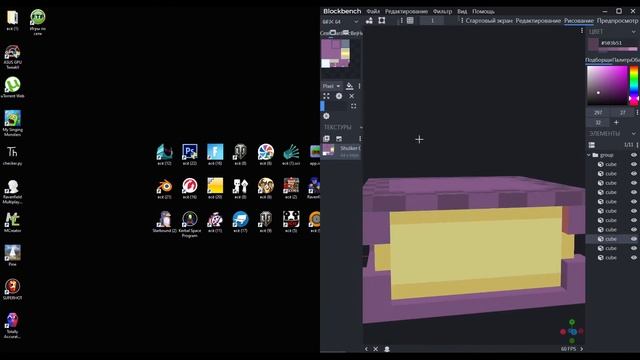Select the paint fill bucket tool
The image size is (640, 360).
tap(349, 86)
